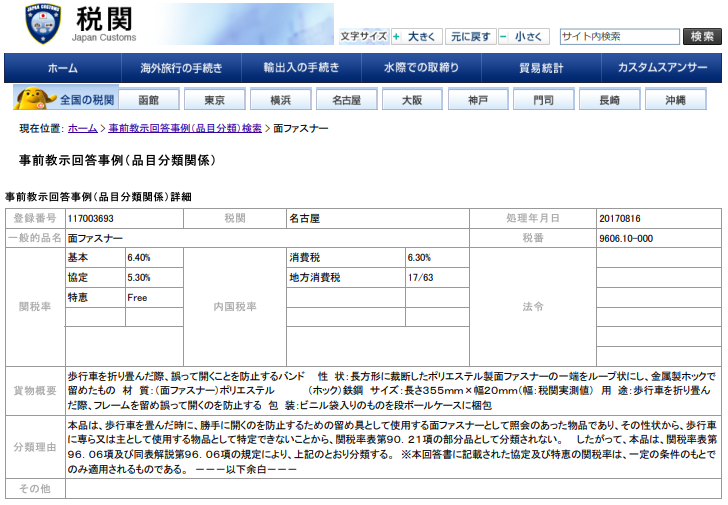Click the 処理年月日 header cell
728x505 pixels.
[533, 218]
